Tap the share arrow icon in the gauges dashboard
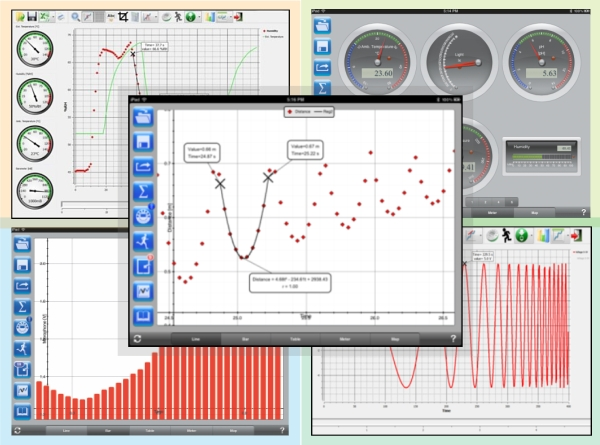 click(322, 67)
